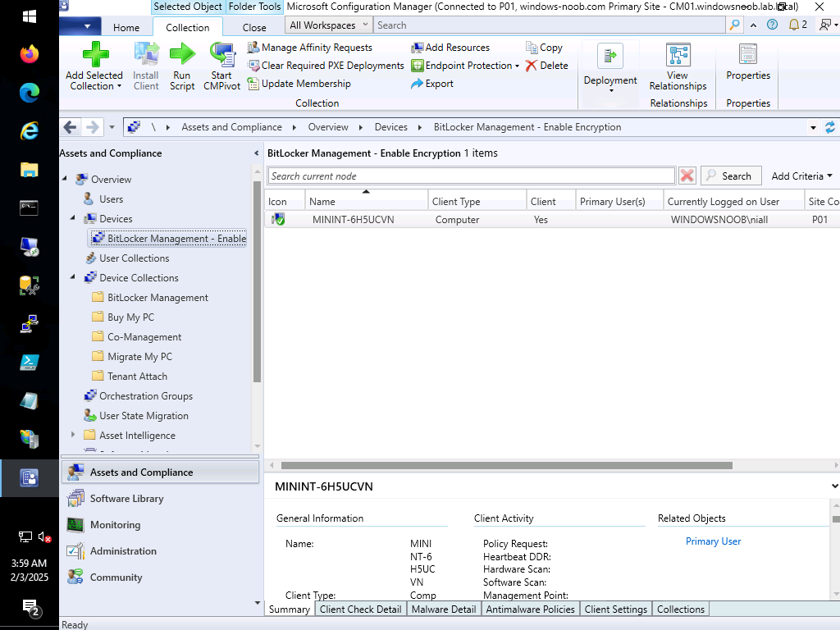Select the Collection ribbon tab
This screenshot has height=630, width=840.
click(188, 27)
